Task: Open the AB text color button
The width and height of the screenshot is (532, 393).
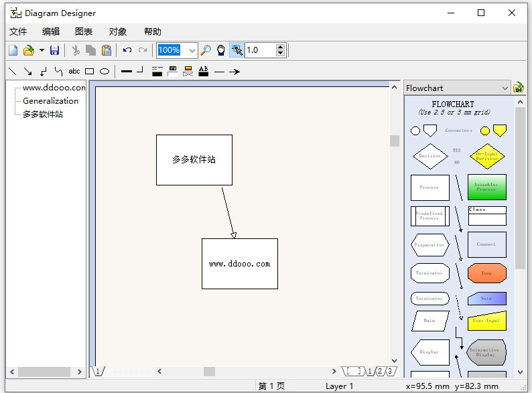Action: 203,71
